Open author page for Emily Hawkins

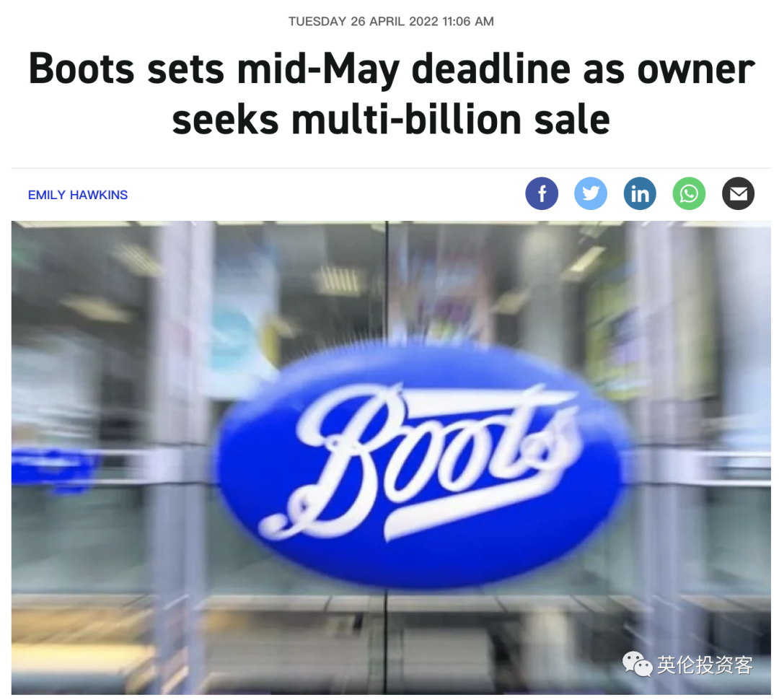tap(78, 195)
